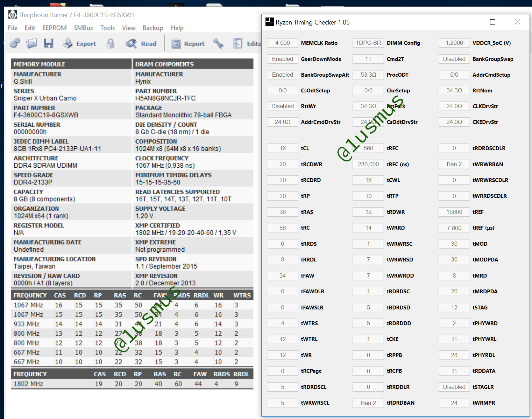Click the tCL value field showing 16

(x=283, y=148)
